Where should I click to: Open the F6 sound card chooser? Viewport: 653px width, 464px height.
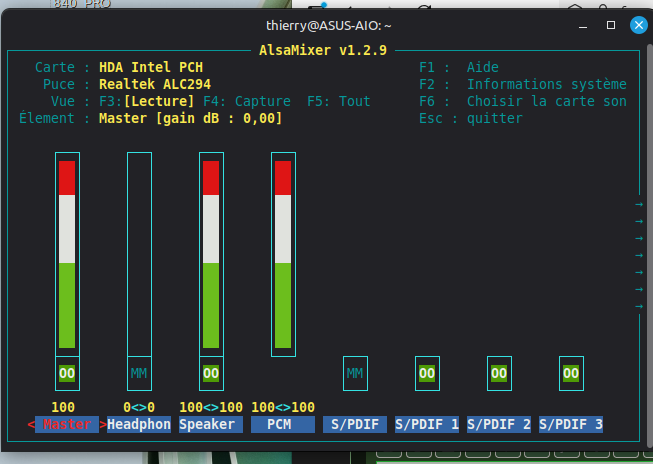(523, 101)
